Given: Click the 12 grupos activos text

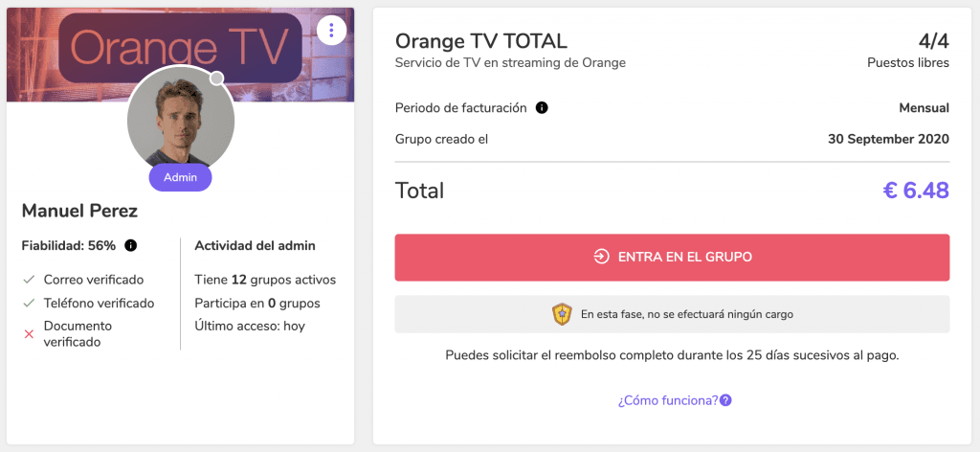Looking at the screenshot, I should pyautogui.click(x=283, y=280).
